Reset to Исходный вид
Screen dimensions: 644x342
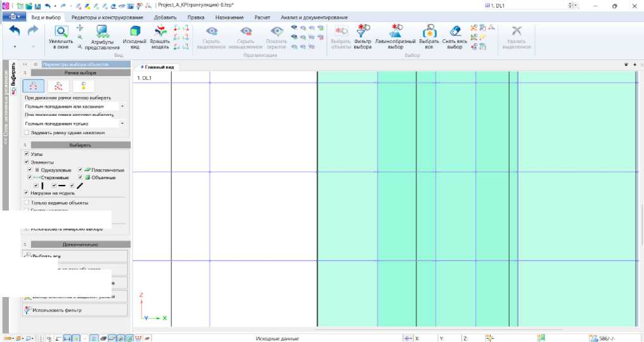coord(134,37)
